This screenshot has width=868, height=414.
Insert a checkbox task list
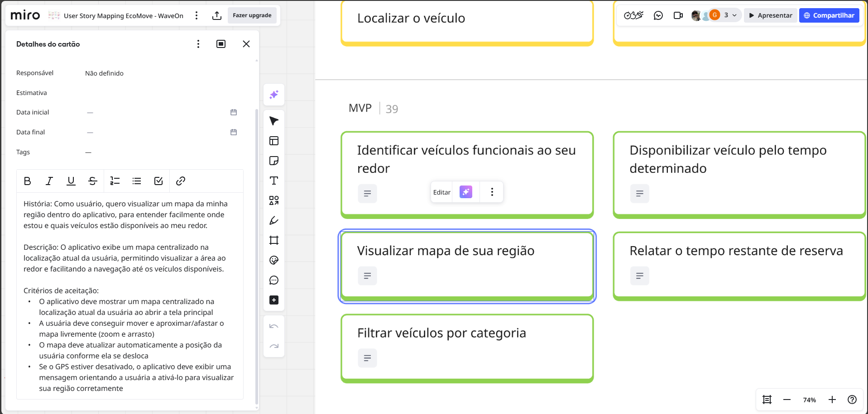[158, 181]
